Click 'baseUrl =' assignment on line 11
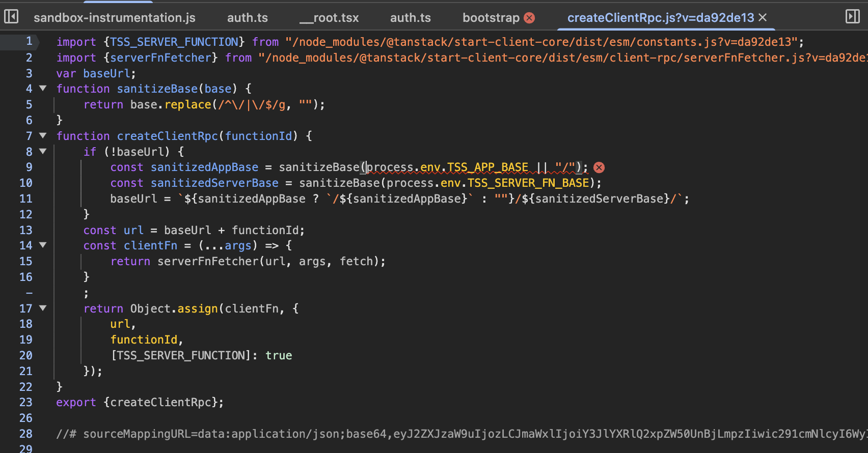The image size is (868, 453). tap(141, 199)
